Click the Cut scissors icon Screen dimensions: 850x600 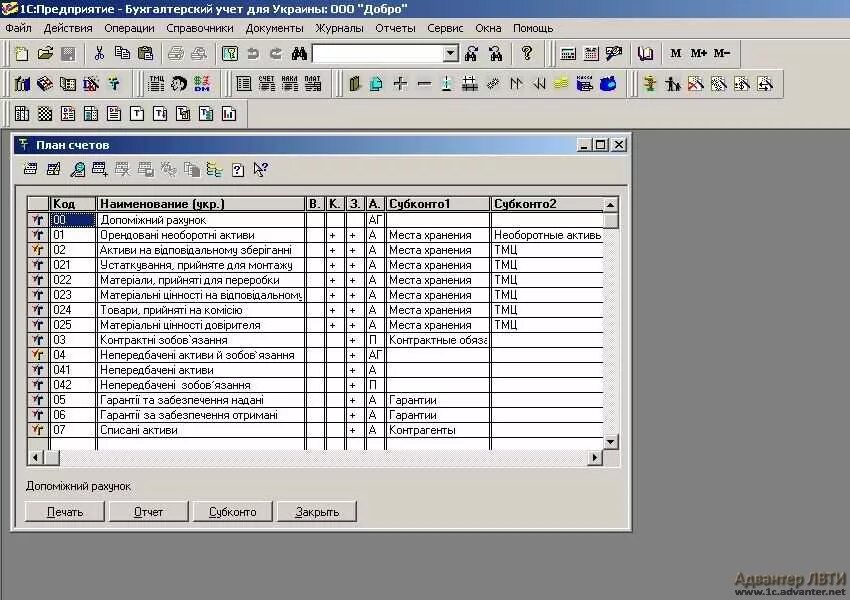click(x=99, y=53)
